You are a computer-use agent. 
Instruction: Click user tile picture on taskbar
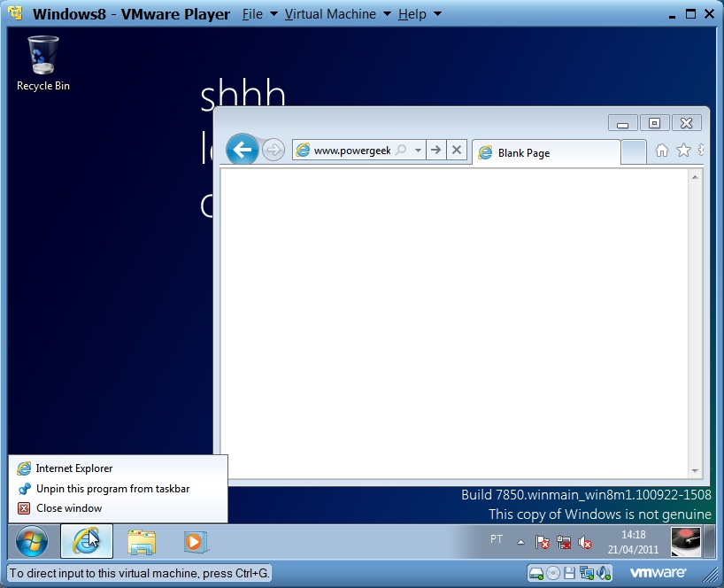click(686, 541)
